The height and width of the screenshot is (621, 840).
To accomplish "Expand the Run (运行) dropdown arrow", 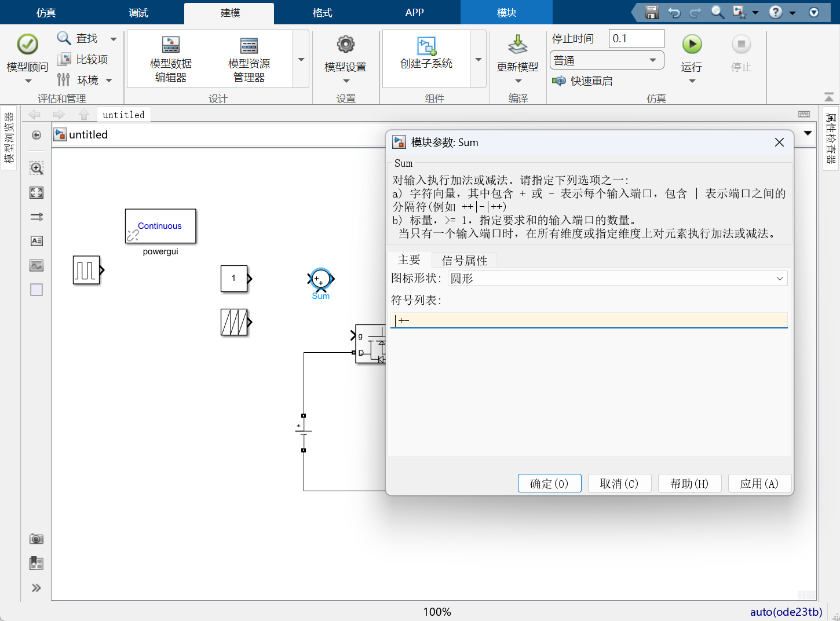I will (692, 81).
